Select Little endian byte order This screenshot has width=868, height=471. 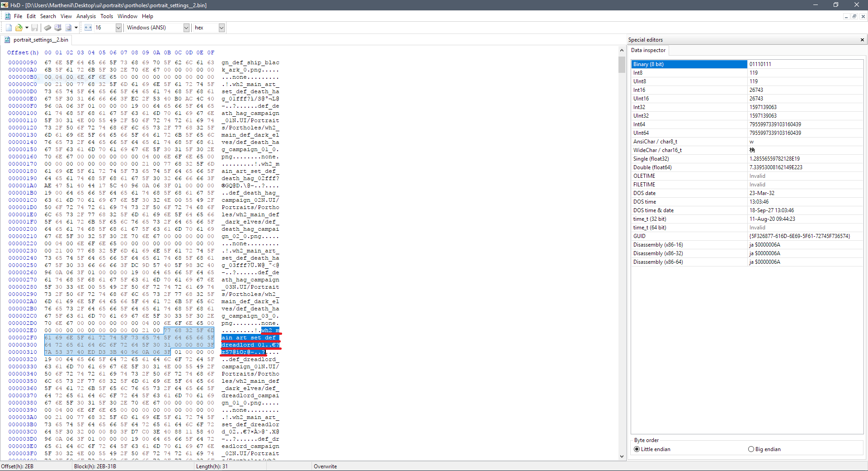point(652,449)
